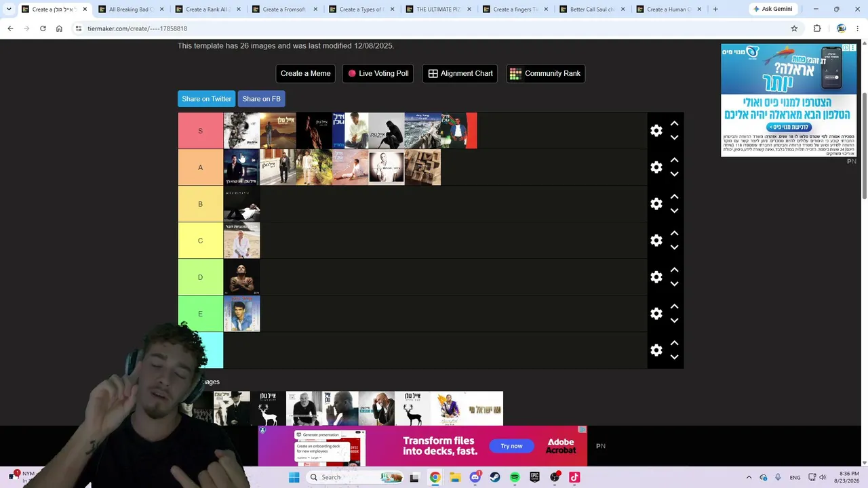Viewport: 868px width, 488px height.
Task: Click the Create a Meme button
Action: [x=306, y=73]
